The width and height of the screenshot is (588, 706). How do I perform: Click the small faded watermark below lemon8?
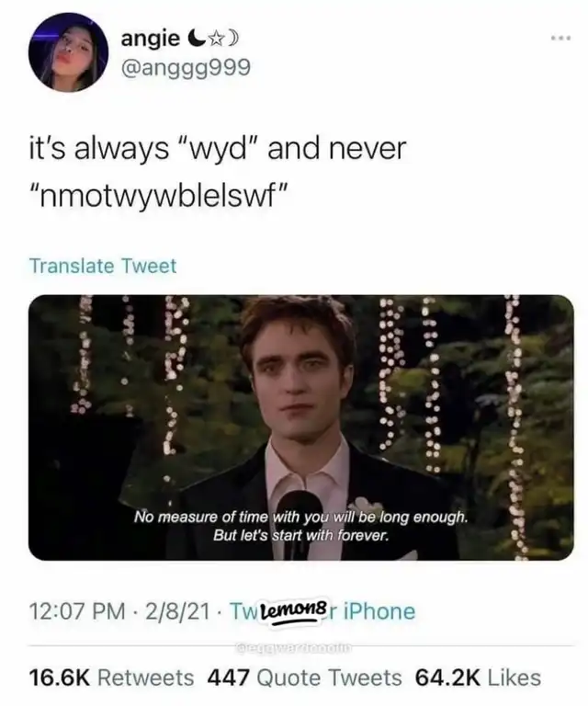[292, 648]
